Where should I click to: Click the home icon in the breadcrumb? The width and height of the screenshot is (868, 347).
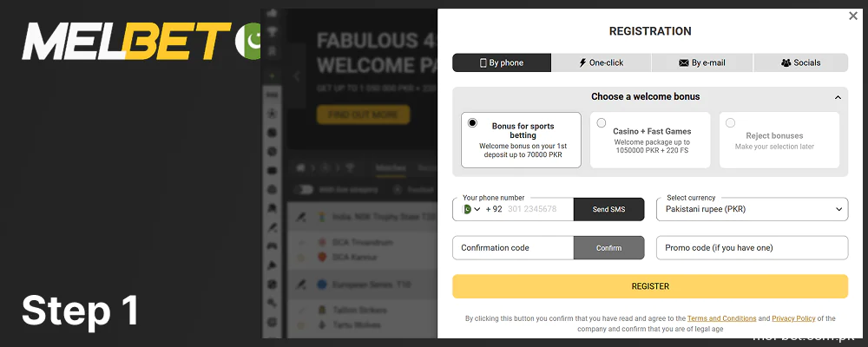[300, 167]
